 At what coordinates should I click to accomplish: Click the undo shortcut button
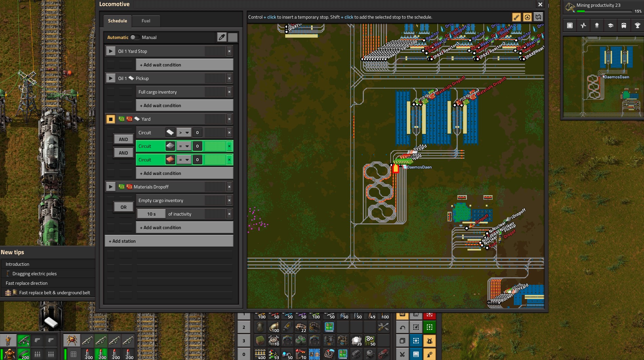(x=402, y=327)
